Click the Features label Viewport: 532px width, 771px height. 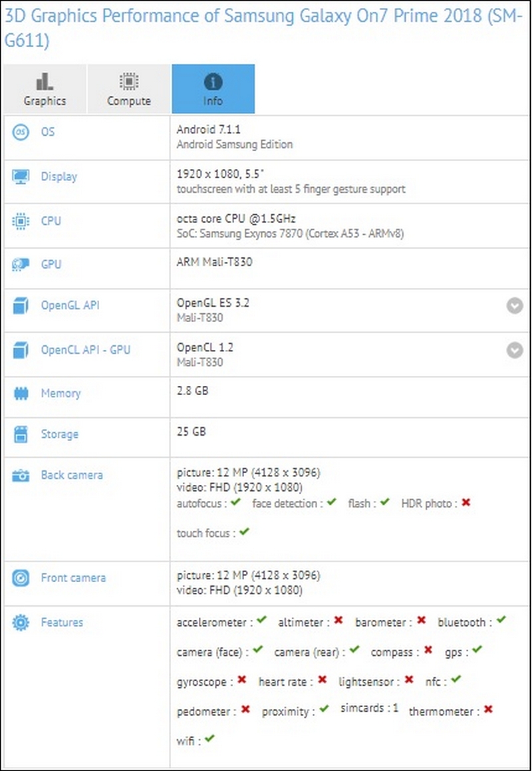(62, 622)
